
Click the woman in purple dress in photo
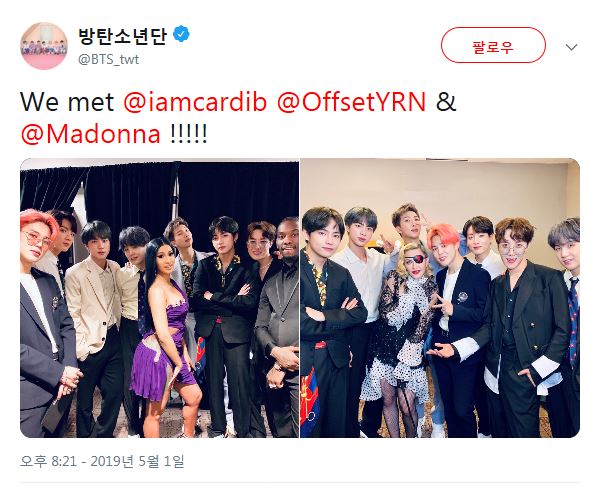tap(166, 335)
